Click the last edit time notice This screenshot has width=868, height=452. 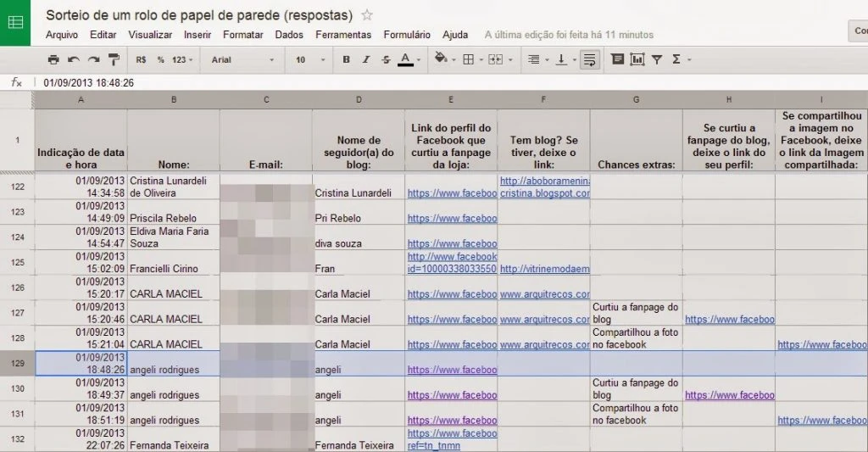pos(569,35)
